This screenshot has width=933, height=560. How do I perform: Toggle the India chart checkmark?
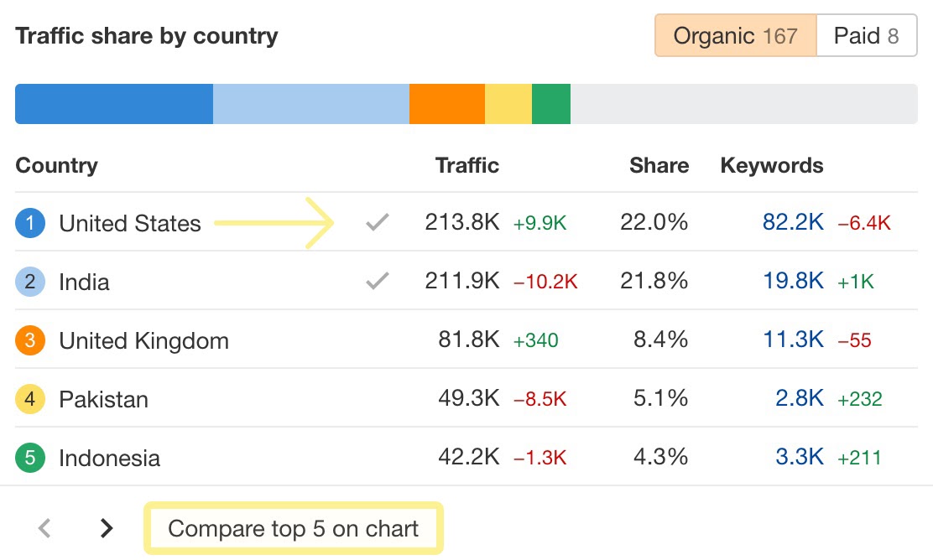378,282
